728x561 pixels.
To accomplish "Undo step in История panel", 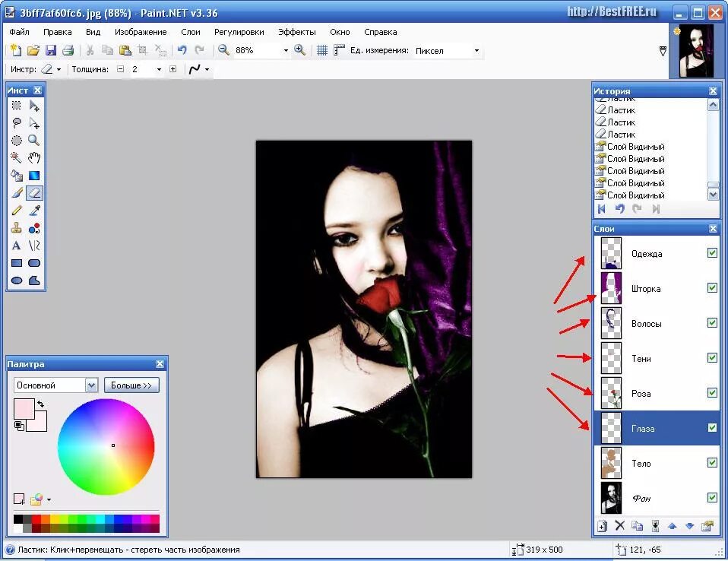I will (x=619, y=209).
